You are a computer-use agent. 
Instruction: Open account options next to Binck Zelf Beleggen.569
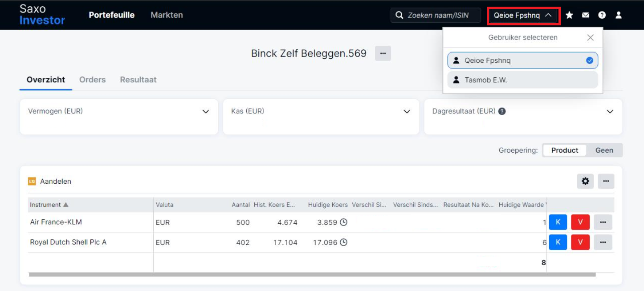coord(383,53)
